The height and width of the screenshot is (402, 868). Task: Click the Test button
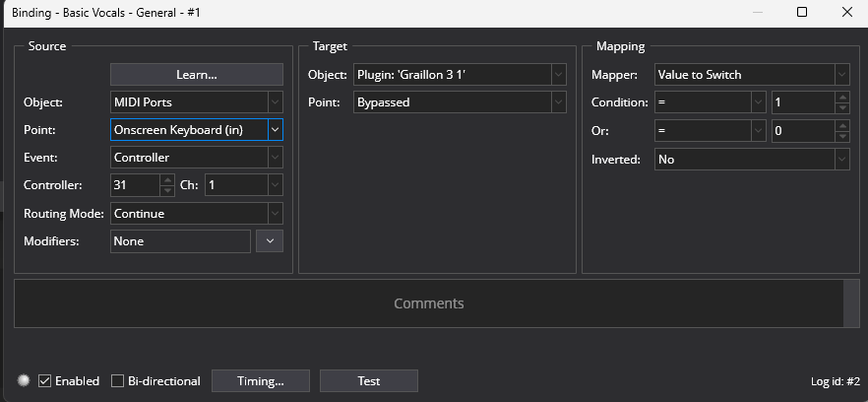pyautogui.click(x=369, y=381)
